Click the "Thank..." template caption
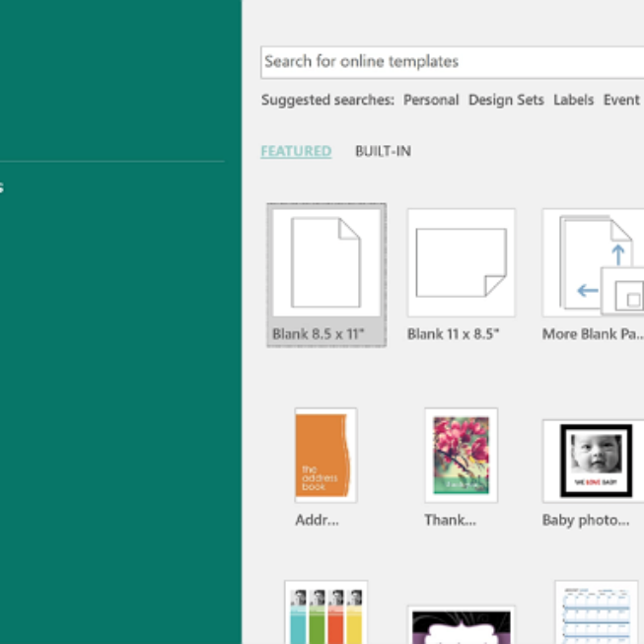The height and width of the screenshot is (644, 644). point(450,520)
